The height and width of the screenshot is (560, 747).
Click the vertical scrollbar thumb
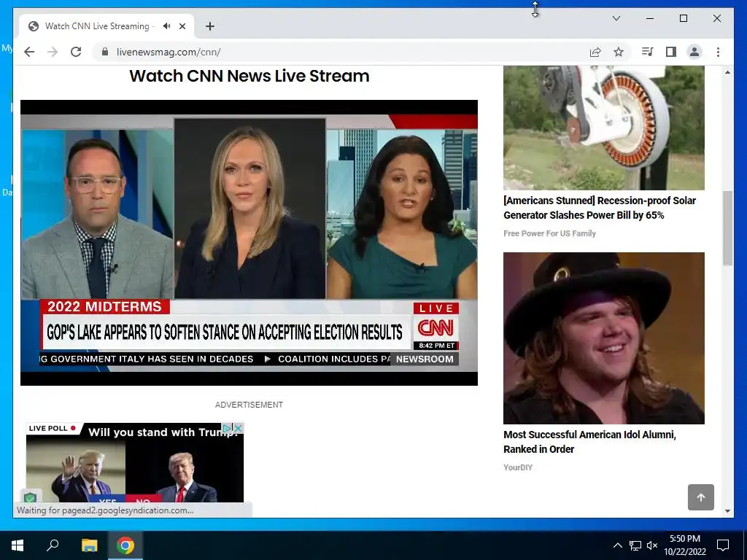tap(727, 228)
